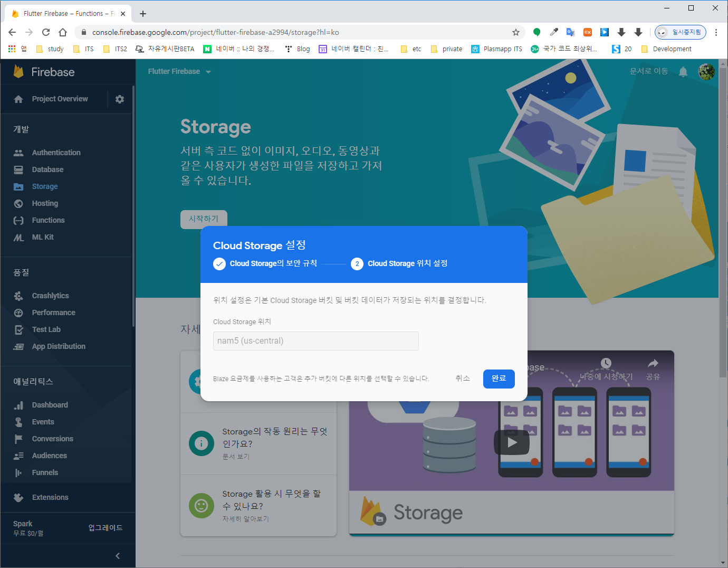
Task: Click 취소 cancel in dialog
Action: [463, 378]
